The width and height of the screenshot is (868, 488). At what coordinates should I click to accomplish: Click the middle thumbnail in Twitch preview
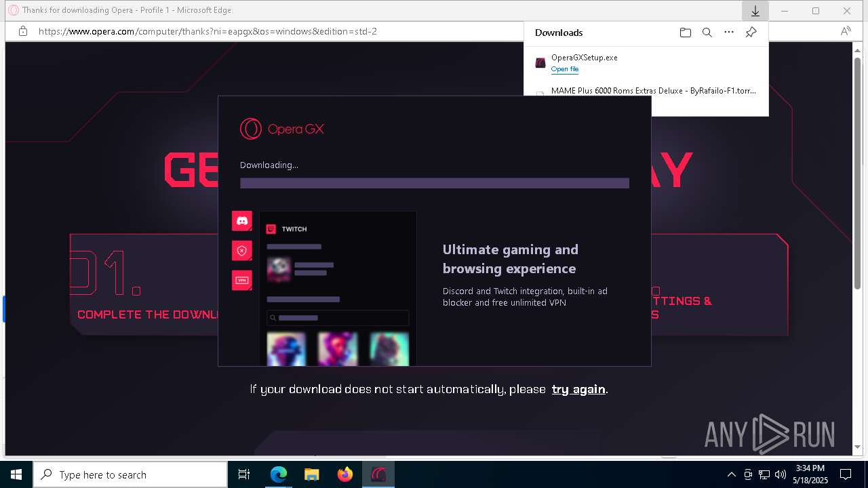point(338,348)
